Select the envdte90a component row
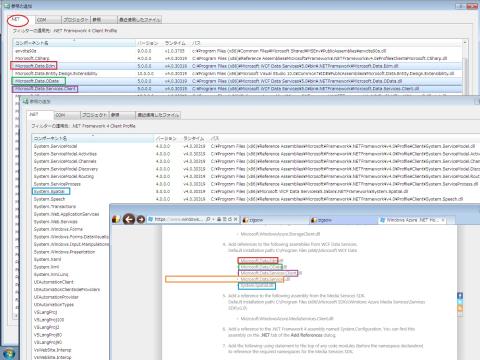The width and height of the screenshot is (480, 360). [238, 51]
